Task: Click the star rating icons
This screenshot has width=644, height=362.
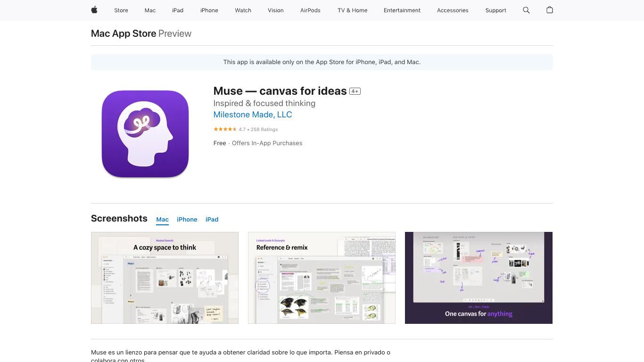Action: [225, 129]
